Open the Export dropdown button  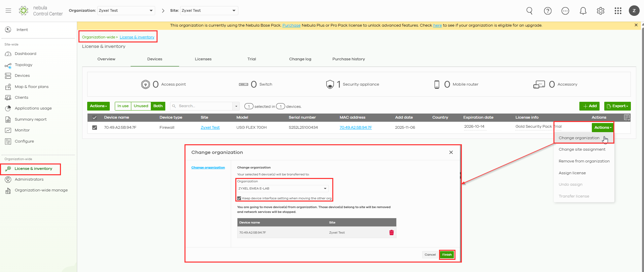point(617,106)
